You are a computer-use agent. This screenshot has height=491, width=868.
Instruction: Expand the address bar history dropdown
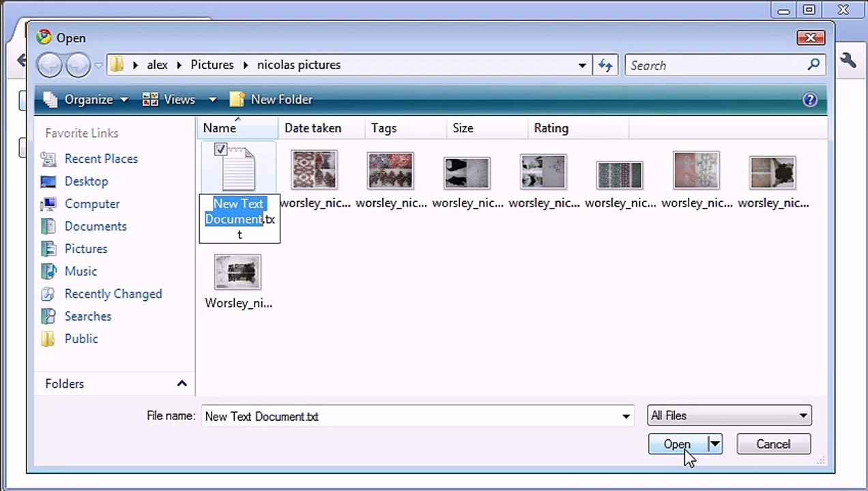pos(582,65)
